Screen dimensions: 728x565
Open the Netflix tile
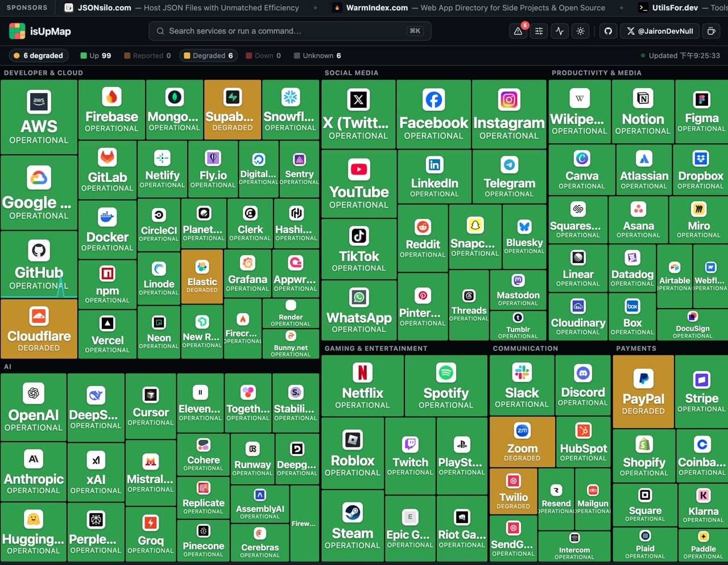pyautogui.click(x=362, y=385)
